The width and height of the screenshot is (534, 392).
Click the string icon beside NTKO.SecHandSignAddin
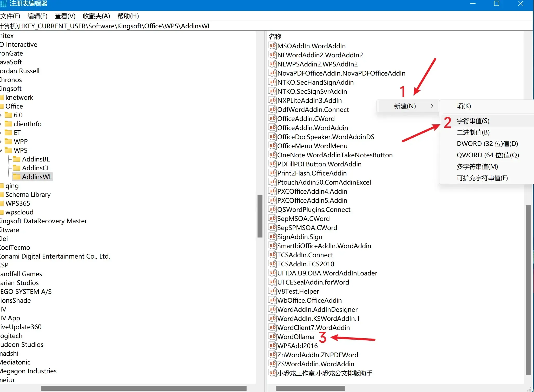(272, 82)
